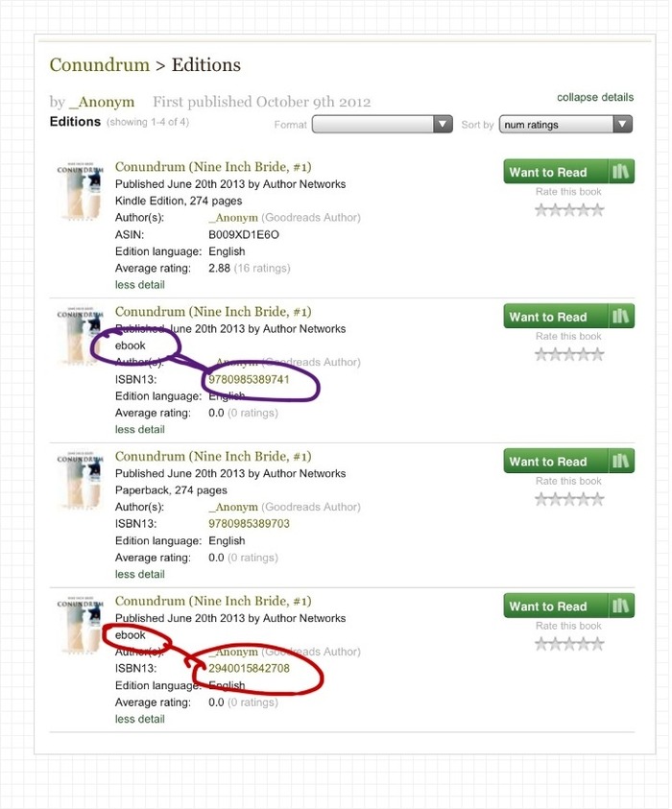Open ISBN13 9780985389703 link

coord(249,524)
